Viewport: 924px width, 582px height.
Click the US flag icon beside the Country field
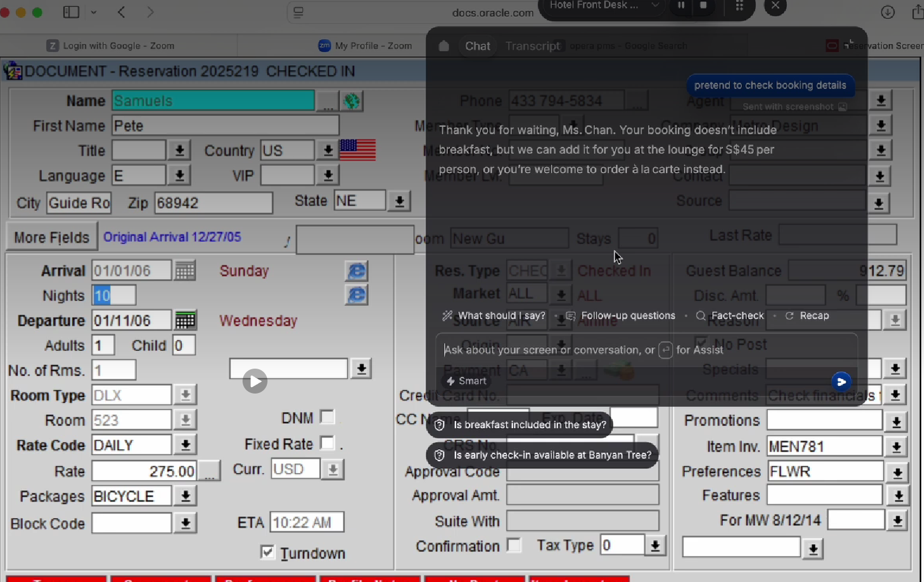coord(357,150)
